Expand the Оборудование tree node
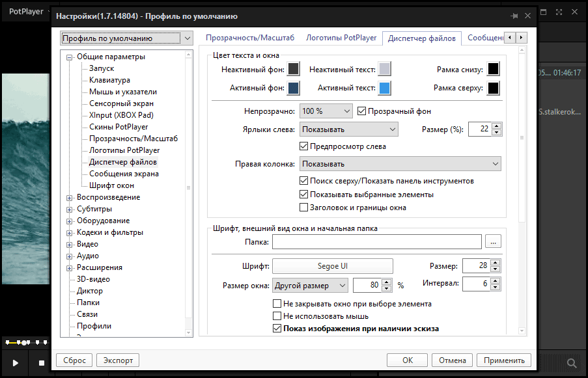Viewport: 588px width, 378px height. (x=69, y=221)
